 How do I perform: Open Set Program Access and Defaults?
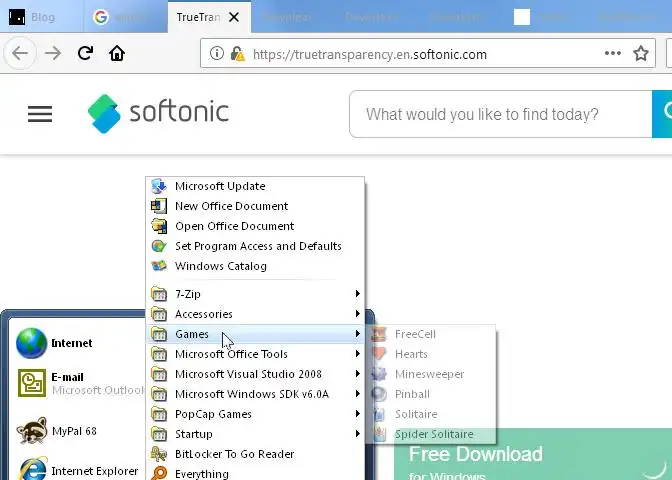tap(255, 246)
